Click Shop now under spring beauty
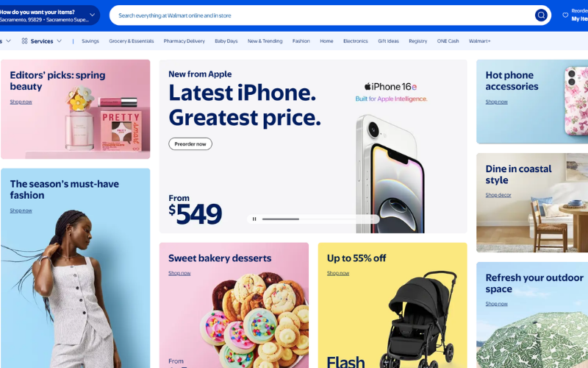The height and width of the screenshot is (368, 588). (21, 102)
